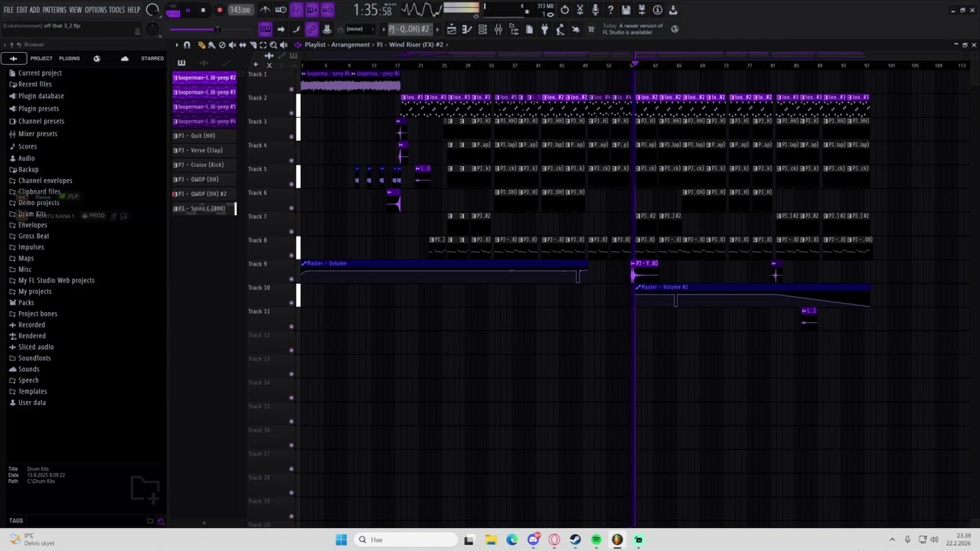Screen dimensions: 980x551
Task: Select the PJ - Verve (Clap) pattern
Action: (204, 150)
